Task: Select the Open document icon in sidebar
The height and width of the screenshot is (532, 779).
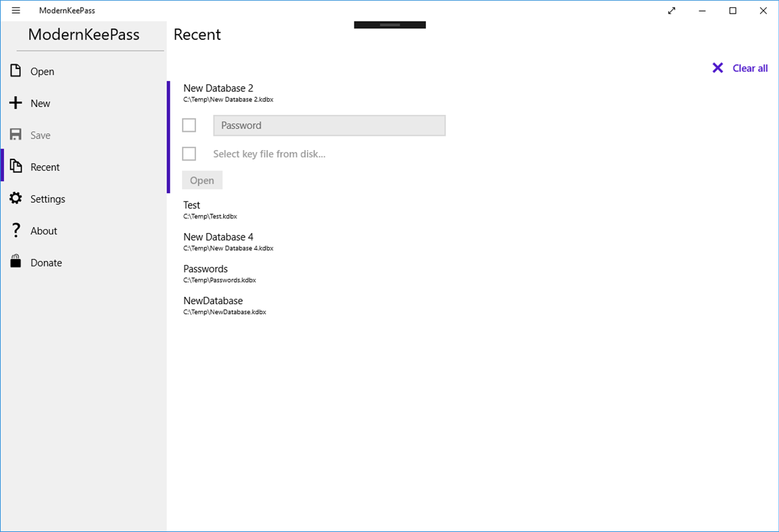Action: click(x=15, y=71)
